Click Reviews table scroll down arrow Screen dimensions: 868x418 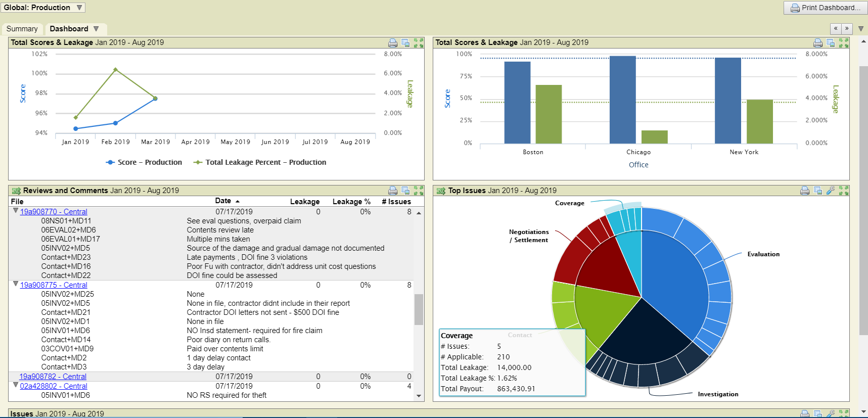pyautogui.click(x=419, y=396)
